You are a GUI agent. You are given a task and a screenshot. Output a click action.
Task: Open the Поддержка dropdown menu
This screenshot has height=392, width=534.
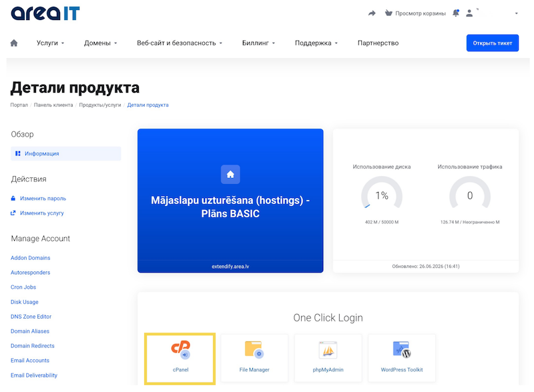(316, 43)
